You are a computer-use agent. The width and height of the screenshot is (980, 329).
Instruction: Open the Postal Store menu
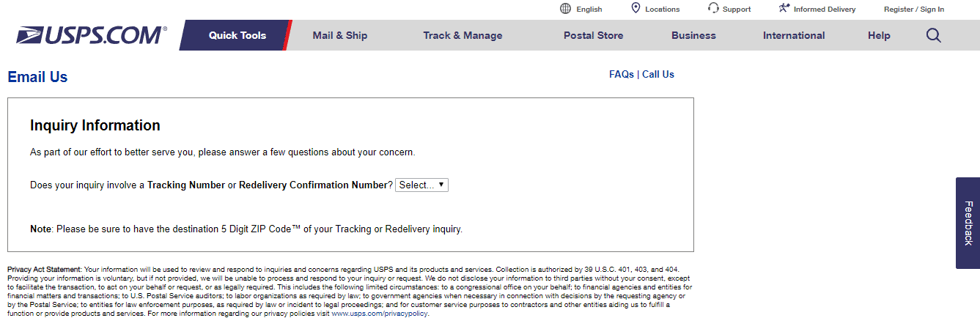(593, 35)
